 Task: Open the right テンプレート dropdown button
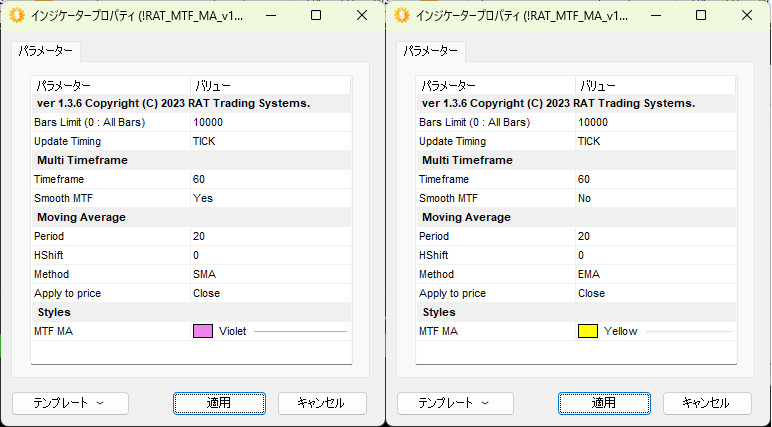coord(455,403)
